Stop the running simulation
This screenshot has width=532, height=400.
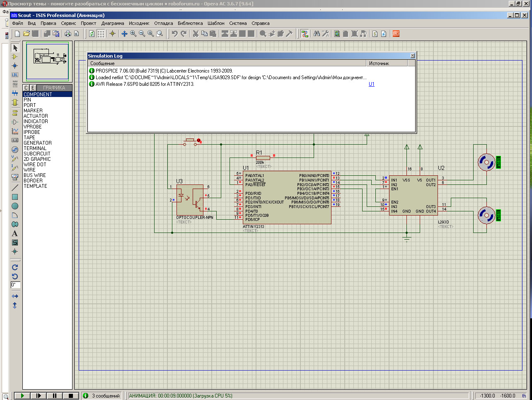coord(70,396)
